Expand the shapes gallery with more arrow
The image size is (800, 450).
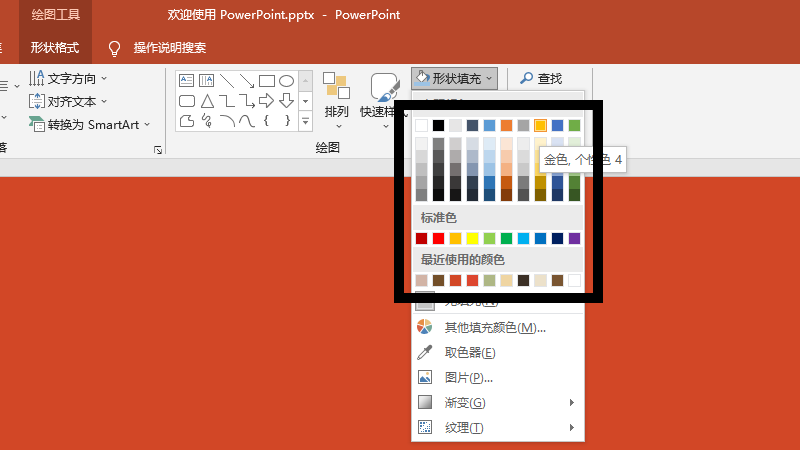pos(304,121)
